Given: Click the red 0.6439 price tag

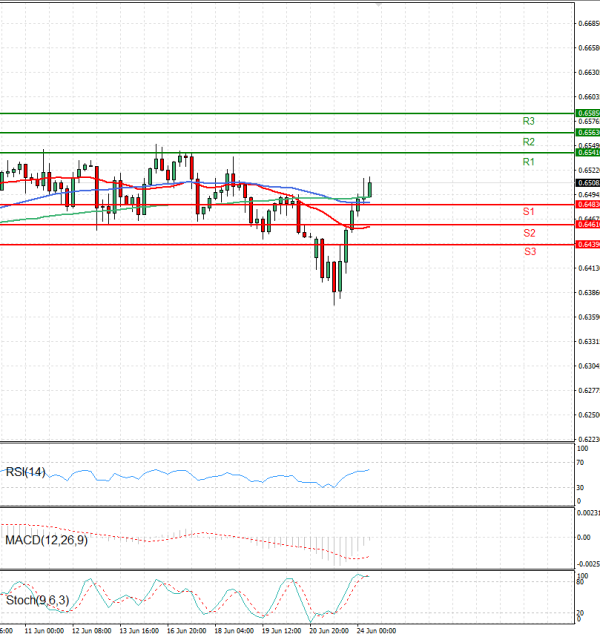Looking at the screenshot, I should point(588,244).
